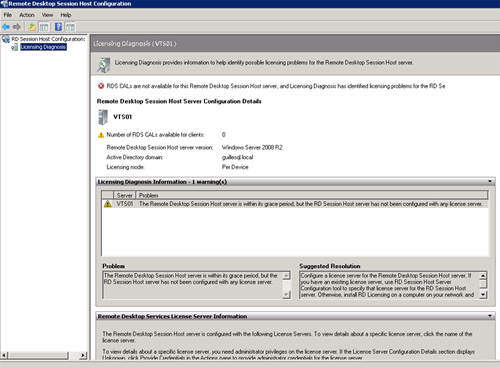The image size is (500, 367).
Task: Select the Licensing Diagnosis tree item
Action: tap(43, 47)
